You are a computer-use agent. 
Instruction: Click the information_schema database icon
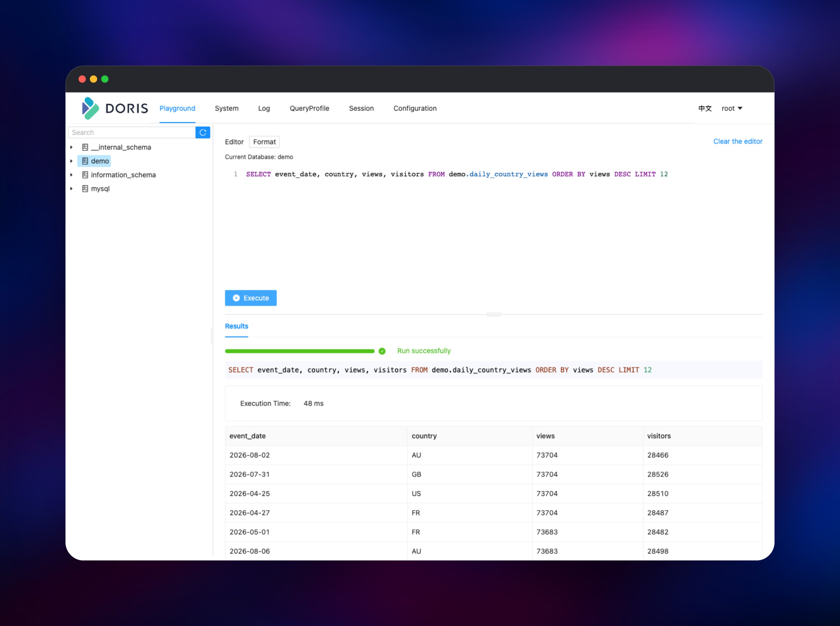[85, 175]
